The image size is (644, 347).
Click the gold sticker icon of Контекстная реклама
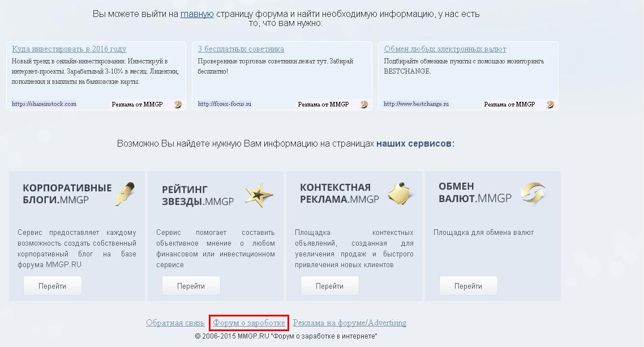(x=400, y=194)
